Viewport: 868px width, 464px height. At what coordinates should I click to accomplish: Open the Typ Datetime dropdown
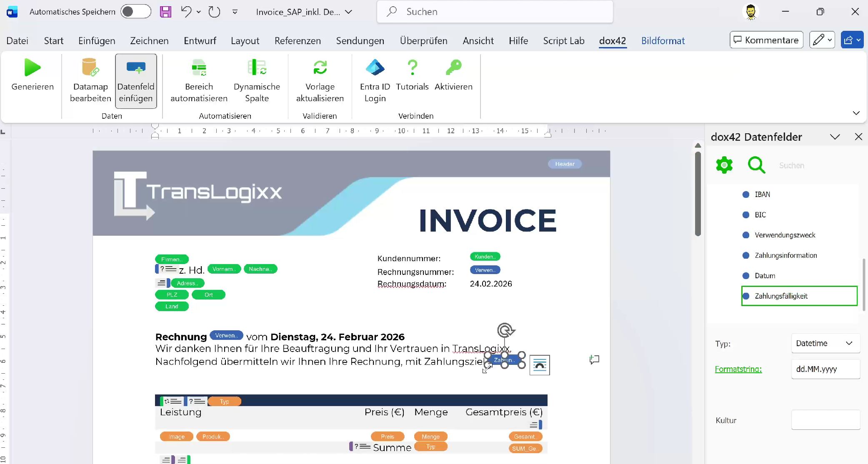(x=825, y=343)
